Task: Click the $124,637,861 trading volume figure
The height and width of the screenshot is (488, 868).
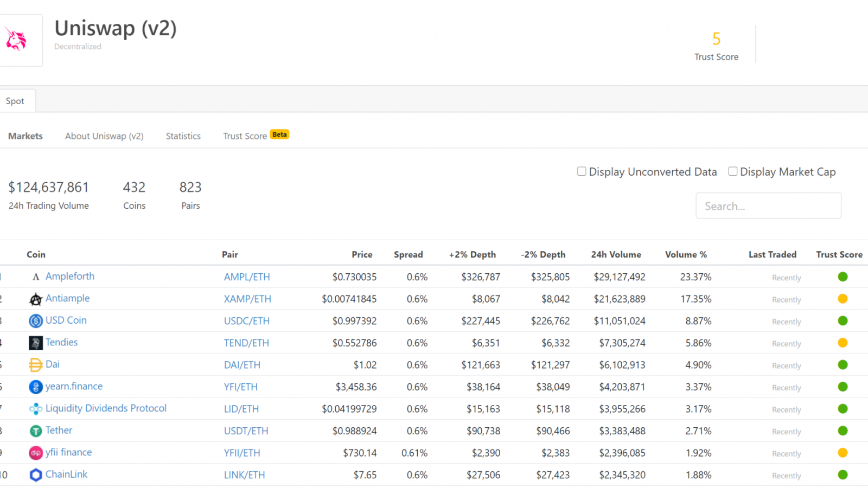Action: click(48, 187)
